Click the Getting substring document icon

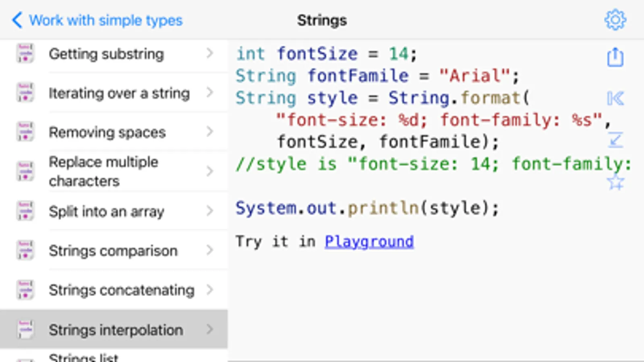pyautogui.click(x=25, y=53)
